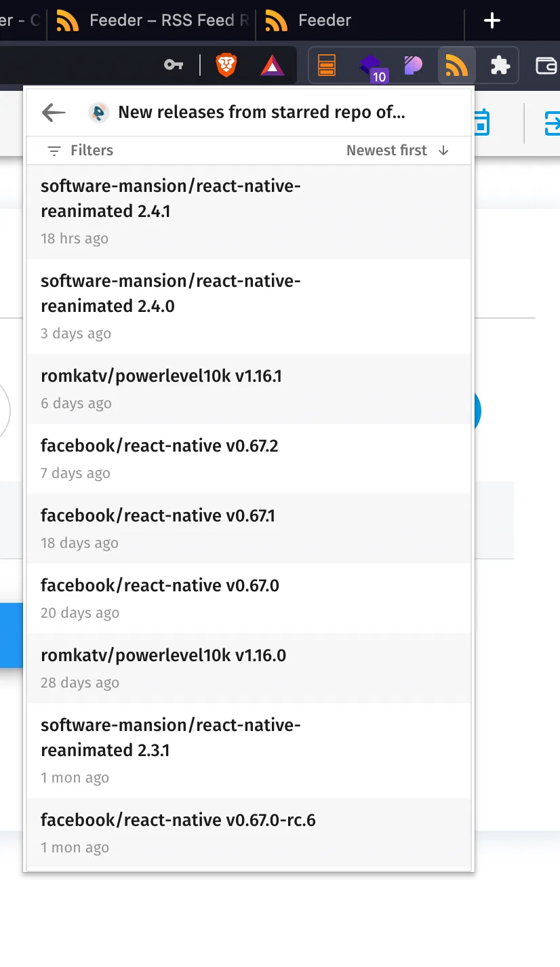Open facebook/react-native v0.67.0-rc.6 entry
This screenshot has width=560, height=967.
(x=249, y=833)
